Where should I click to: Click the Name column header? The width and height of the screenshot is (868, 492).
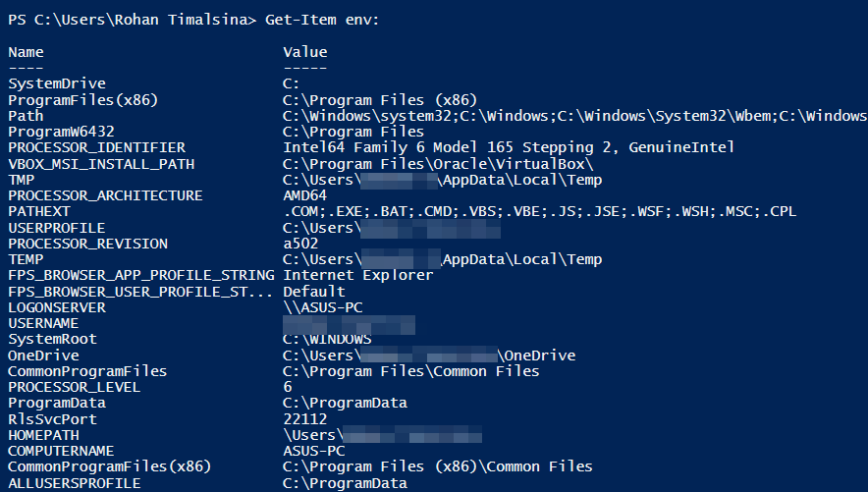[26, 52]
